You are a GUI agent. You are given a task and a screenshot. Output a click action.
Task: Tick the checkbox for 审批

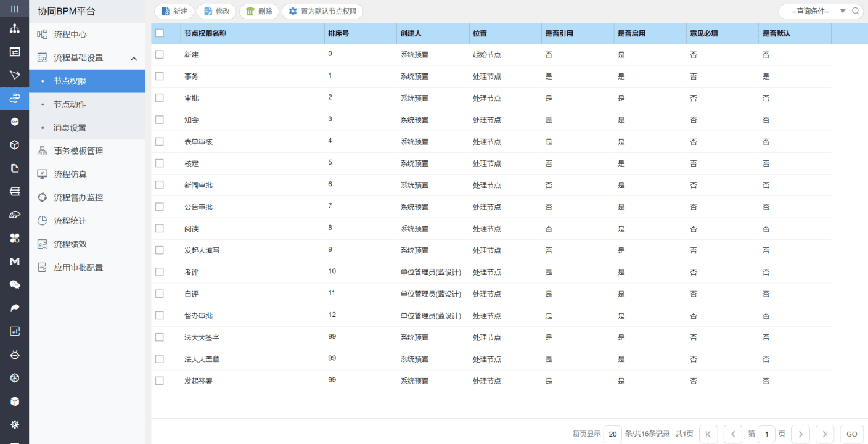160,98
